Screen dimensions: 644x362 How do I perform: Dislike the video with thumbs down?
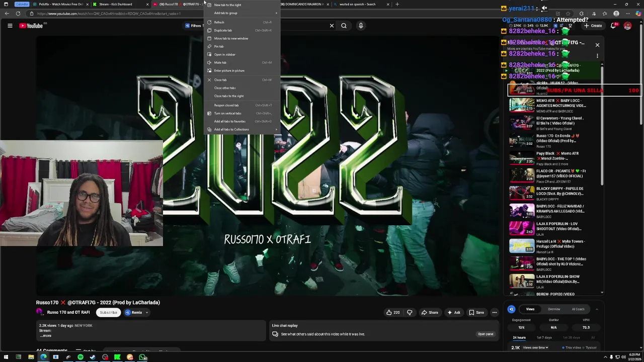click(410, 312)
